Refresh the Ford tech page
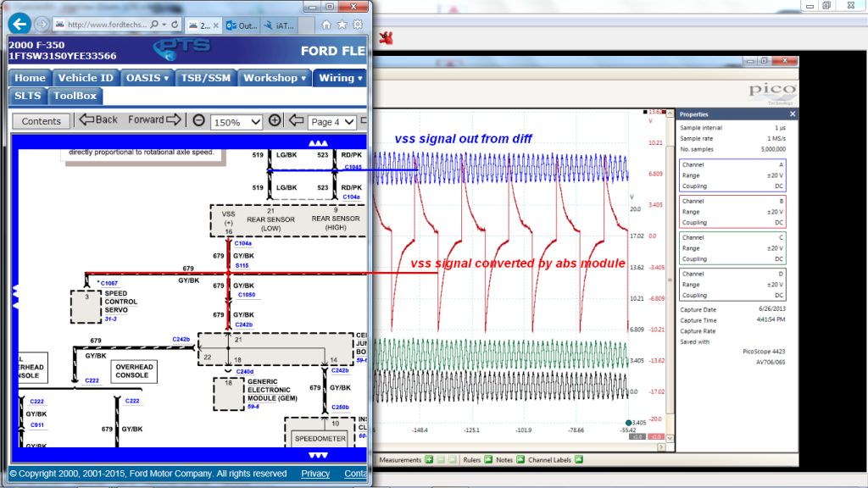The height and width of the screenshot is (488, 868). coord(175,25)
